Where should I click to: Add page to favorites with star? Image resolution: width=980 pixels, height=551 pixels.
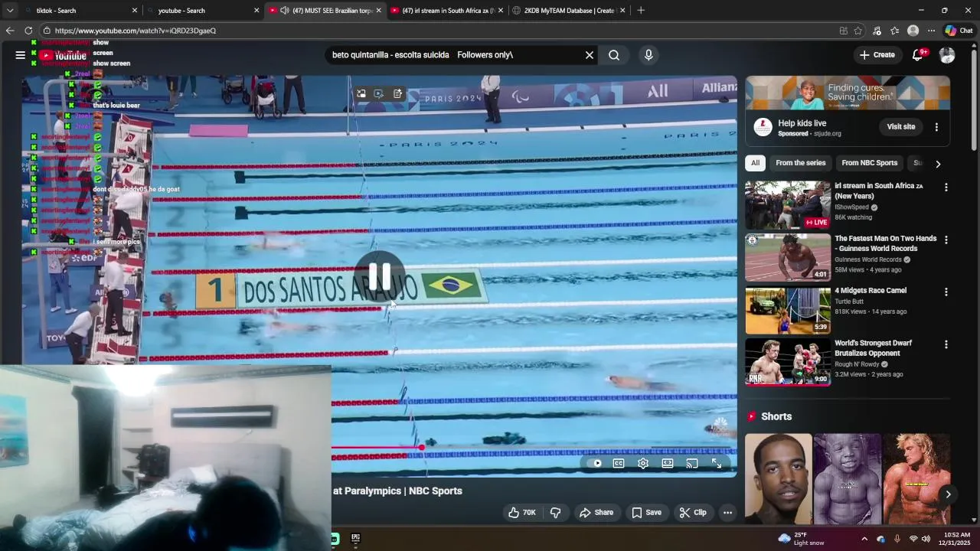point(858,31)
